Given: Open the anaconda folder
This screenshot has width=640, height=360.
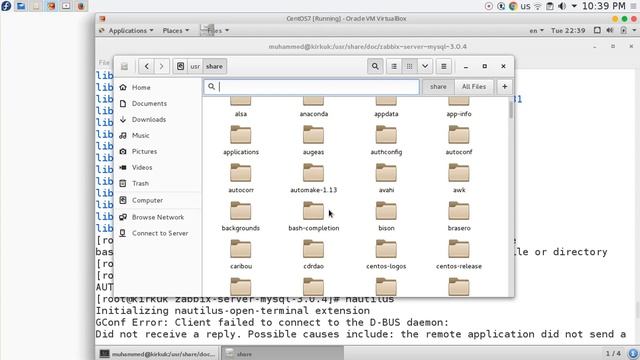Looking at the screenshot, I should tap(313, 107).
